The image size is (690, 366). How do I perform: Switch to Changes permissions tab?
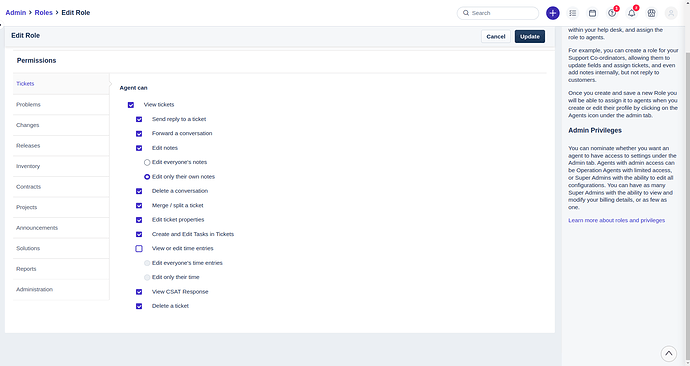tap(61, 125)
